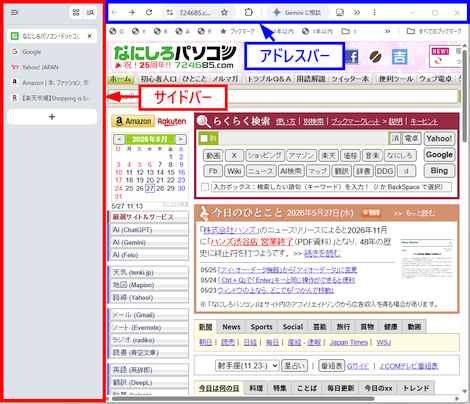Switch to the 楽天市場 Shopping tab

point(52,98)
